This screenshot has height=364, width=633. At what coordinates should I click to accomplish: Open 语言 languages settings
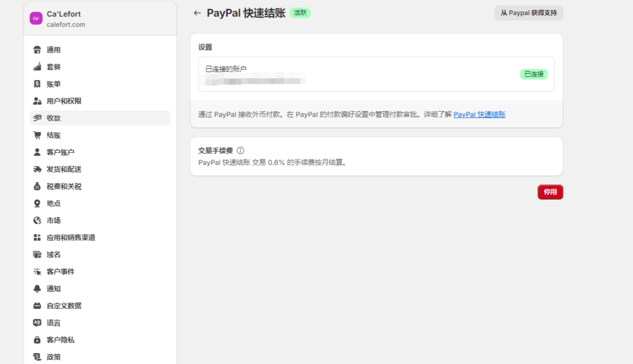tap(100, 323)
